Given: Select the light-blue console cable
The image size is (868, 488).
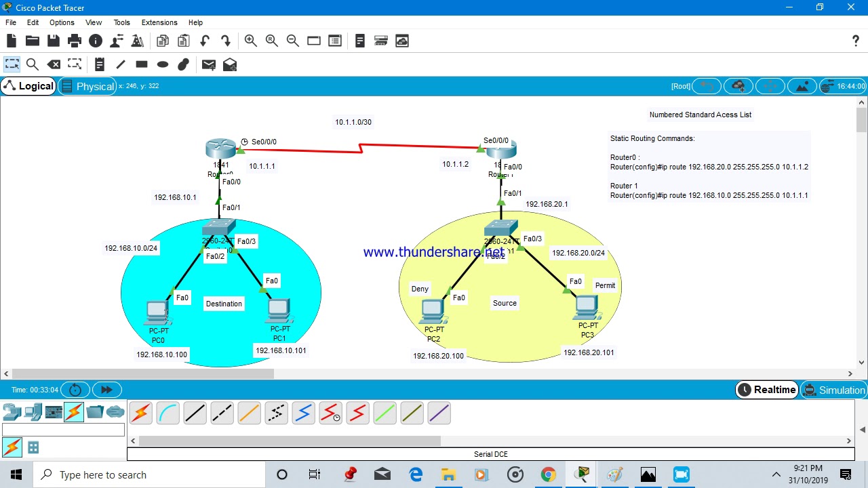Looking at the screenshot, I should tap(168, 413).
